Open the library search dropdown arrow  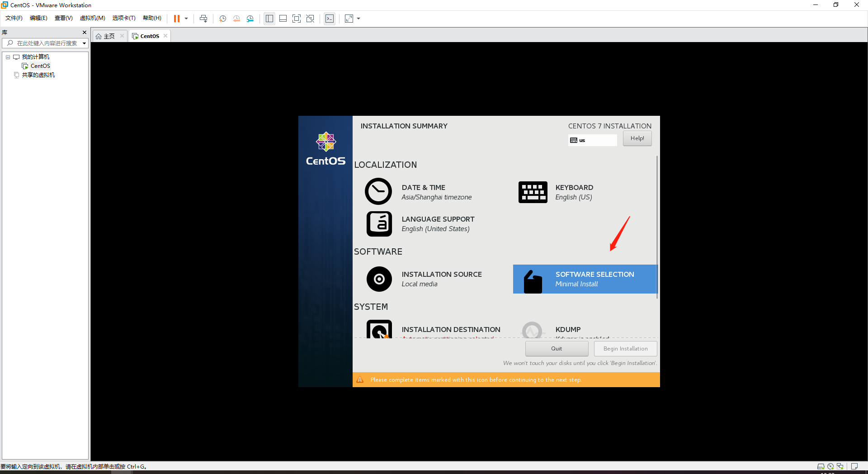point(84,43)
